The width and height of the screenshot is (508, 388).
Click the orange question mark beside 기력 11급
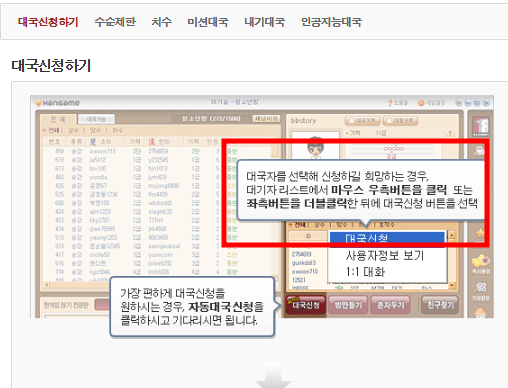(450, 133)
